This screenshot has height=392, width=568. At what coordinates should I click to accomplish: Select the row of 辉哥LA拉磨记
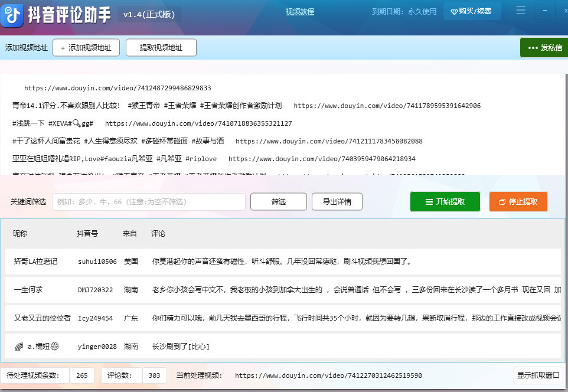click(283, 262)
